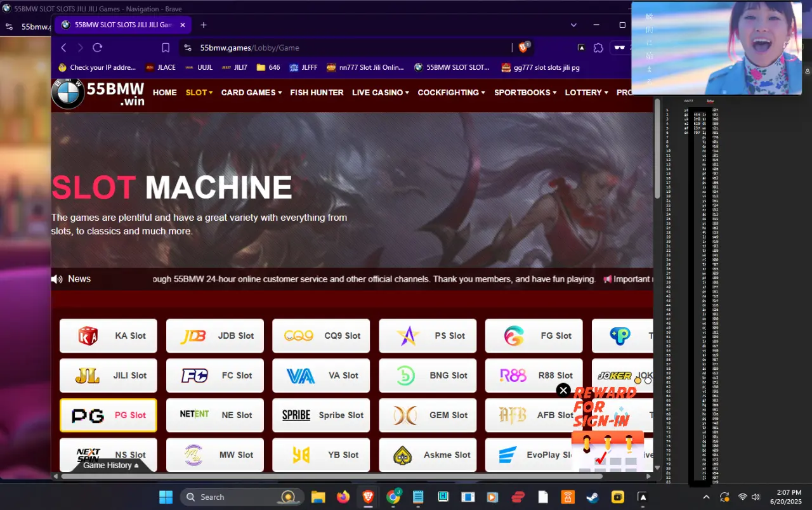Open the Brave Shields lion icon

tap(523, 48)
